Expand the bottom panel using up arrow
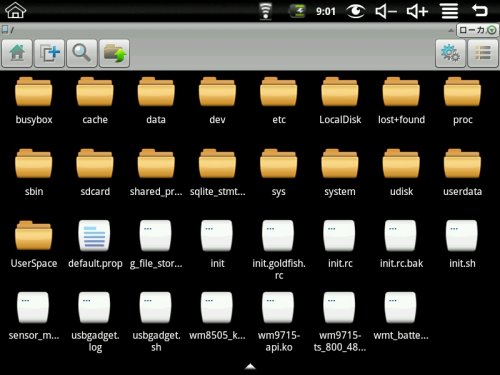The image size is (500, 375). (250, 367)
